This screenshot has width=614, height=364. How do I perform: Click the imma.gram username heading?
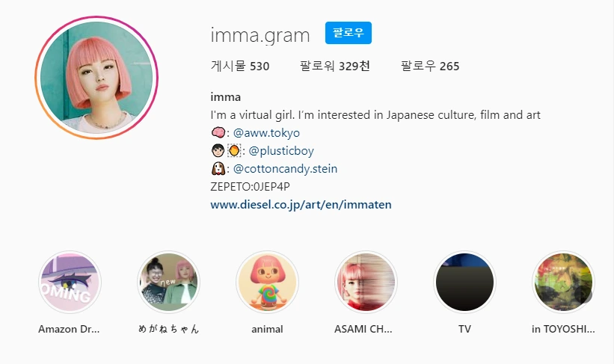pyautogui.click(x=260, y=35)
